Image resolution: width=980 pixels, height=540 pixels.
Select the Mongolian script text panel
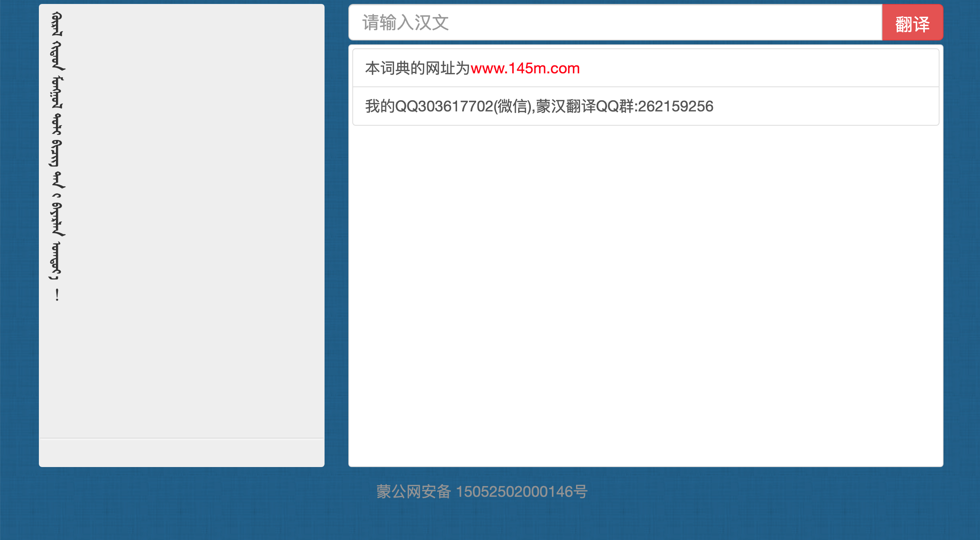pos(181,238)
